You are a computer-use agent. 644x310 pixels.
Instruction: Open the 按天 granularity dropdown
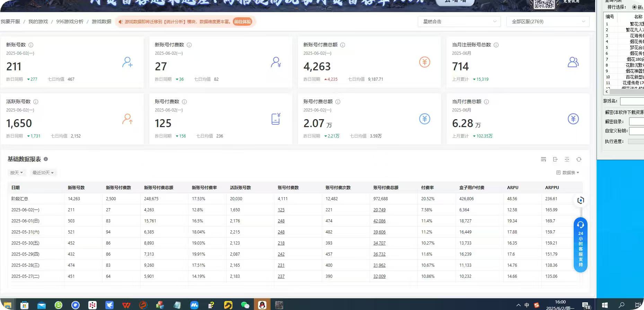click(16, 172)
